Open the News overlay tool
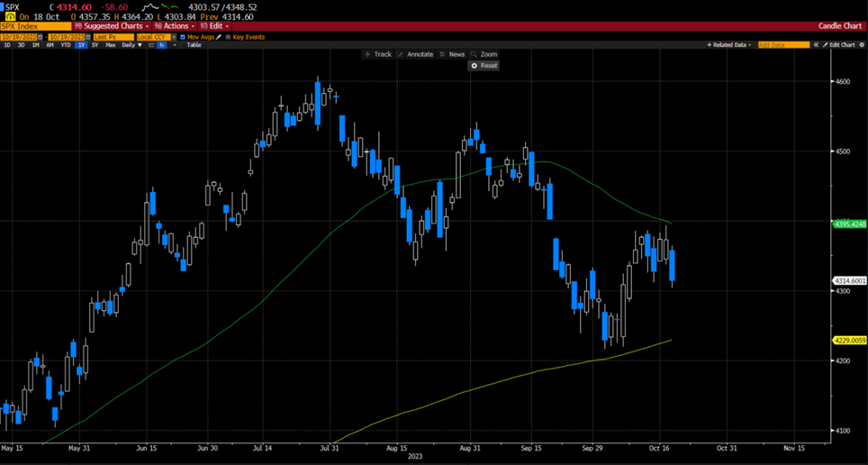The width and height of the screenshot is (868, 465). (x=452, y=54)
